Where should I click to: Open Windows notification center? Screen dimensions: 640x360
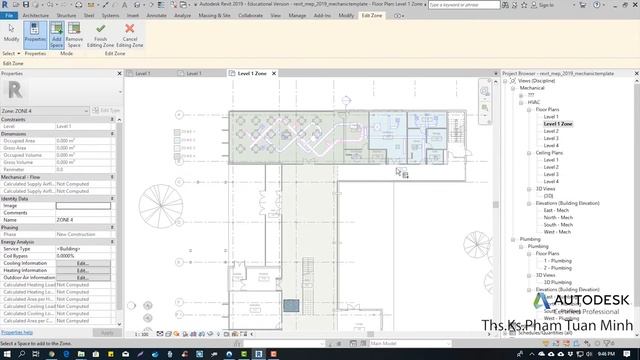[x=627, y=354]
